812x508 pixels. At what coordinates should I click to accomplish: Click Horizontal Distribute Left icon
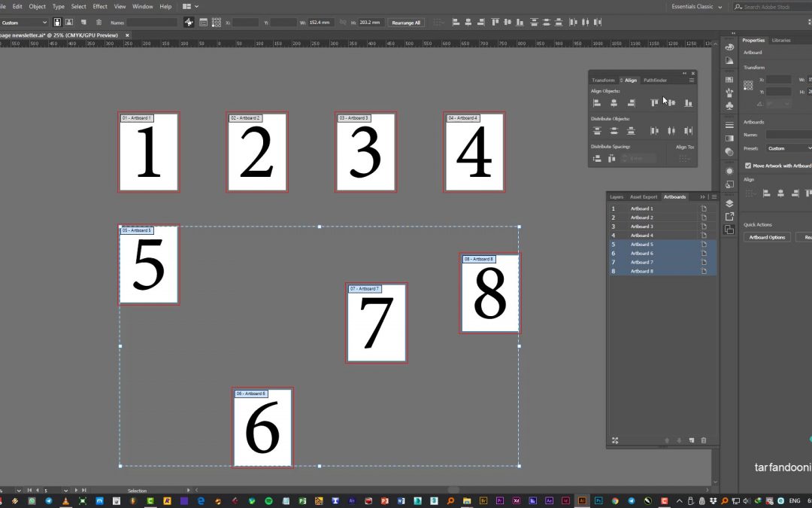(654, 131)
